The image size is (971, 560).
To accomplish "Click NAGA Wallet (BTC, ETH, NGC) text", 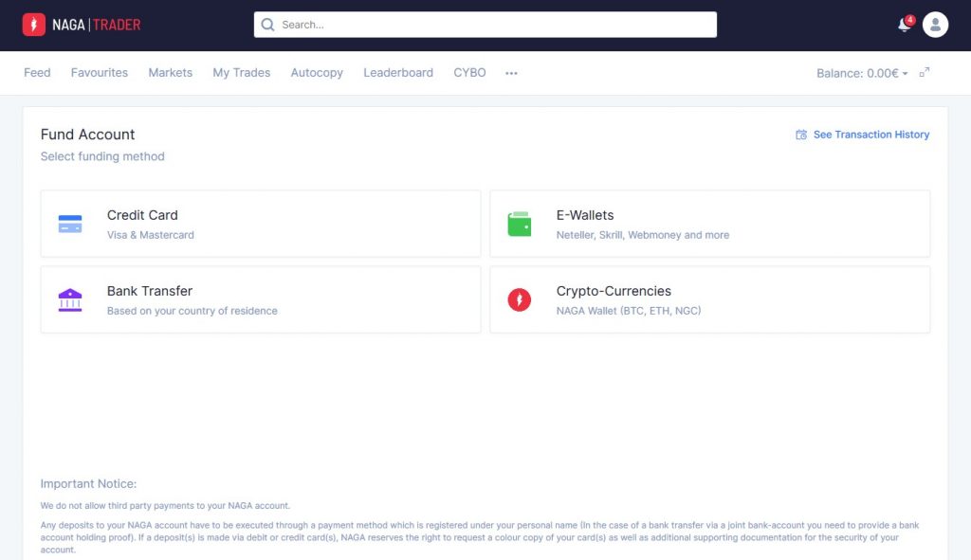I will tap(629, 311).
